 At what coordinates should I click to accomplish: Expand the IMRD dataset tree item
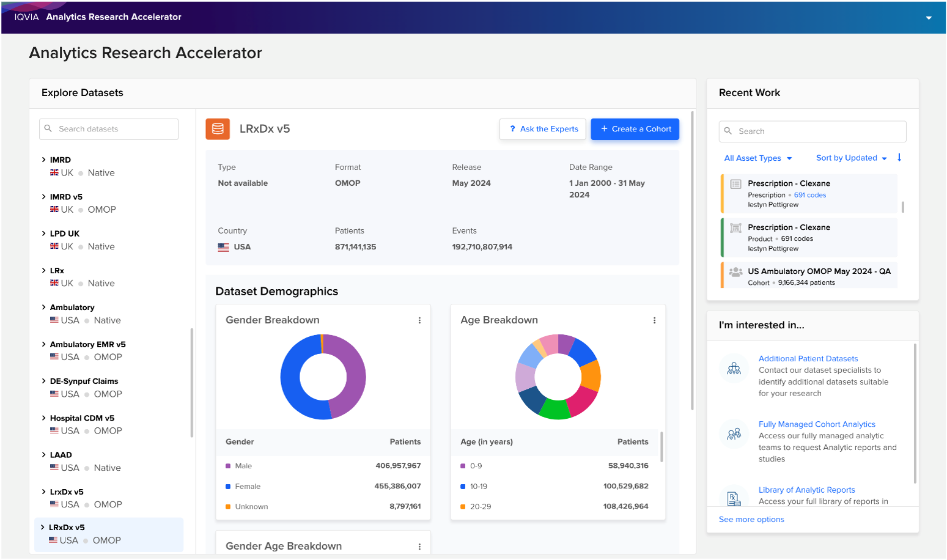tap(44, 160)
